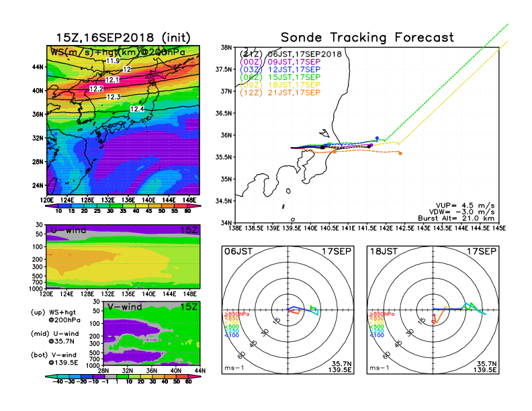Click the "Burst Alt= 21.0 km" text

coord(456,218)
